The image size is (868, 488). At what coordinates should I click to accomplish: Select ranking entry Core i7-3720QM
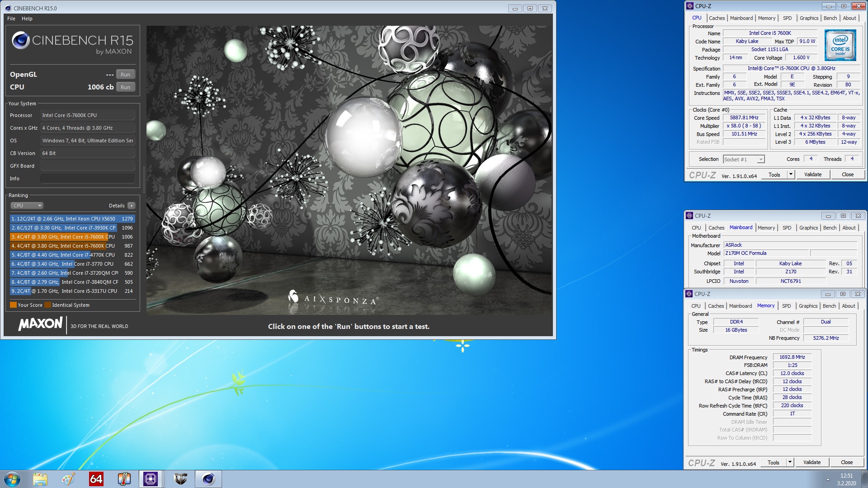(72, 273)
